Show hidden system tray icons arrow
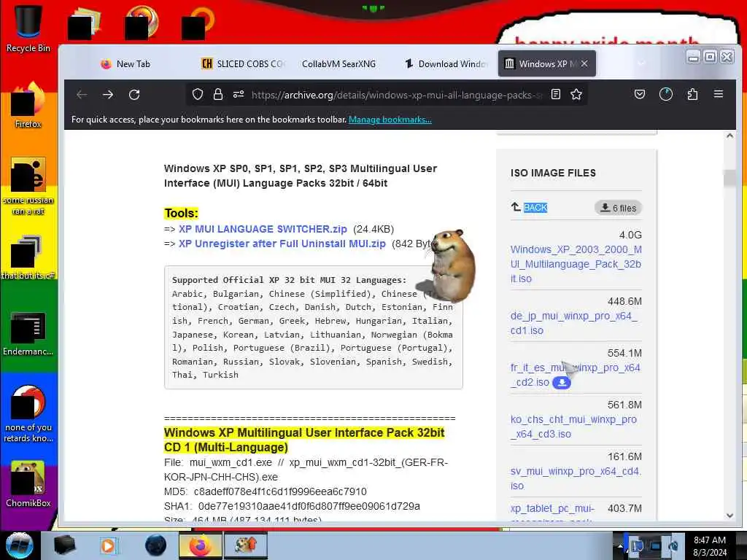 620,545
